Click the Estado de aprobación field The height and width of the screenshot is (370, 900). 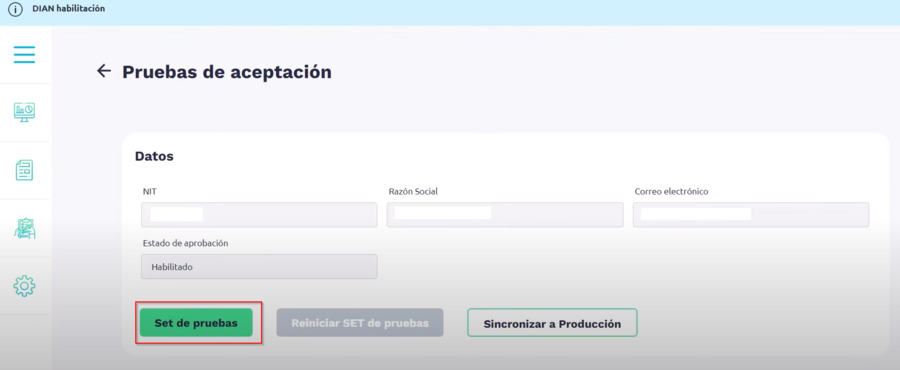tap(259, 267)
